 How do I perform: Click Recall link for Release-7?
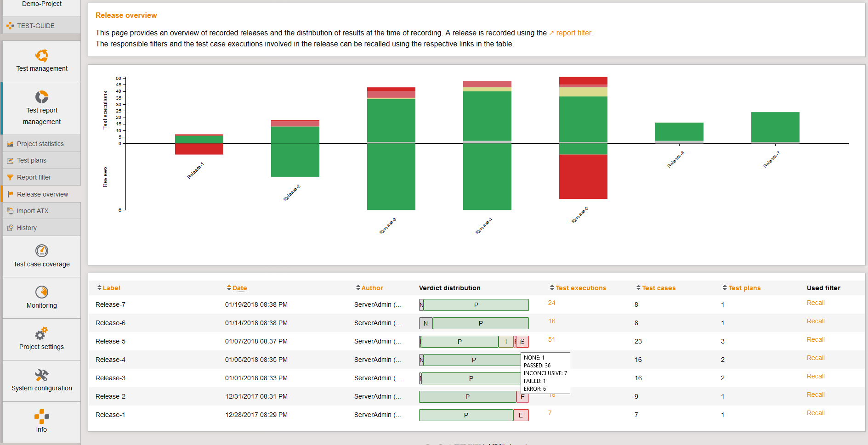point(816,303)
